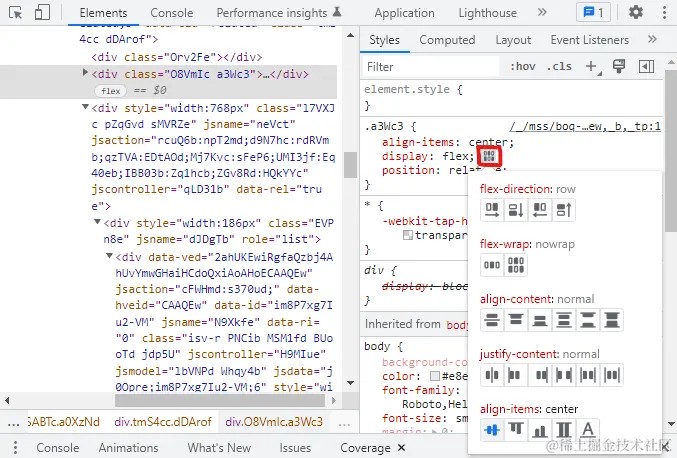Open the flexbox editor icon next to display: flex
This screenshot has width=677, height=458.
pos(489,156)
